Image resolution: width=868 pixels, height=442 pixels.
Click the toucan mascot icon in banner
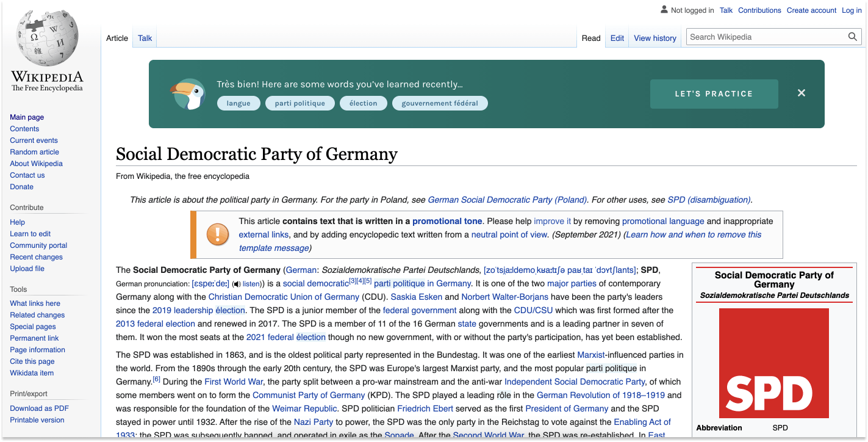(x=187, y=94)
